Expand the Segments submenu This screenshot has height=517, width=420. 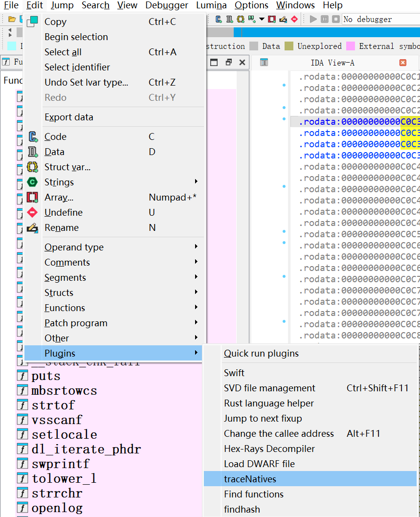pos(115,277)
